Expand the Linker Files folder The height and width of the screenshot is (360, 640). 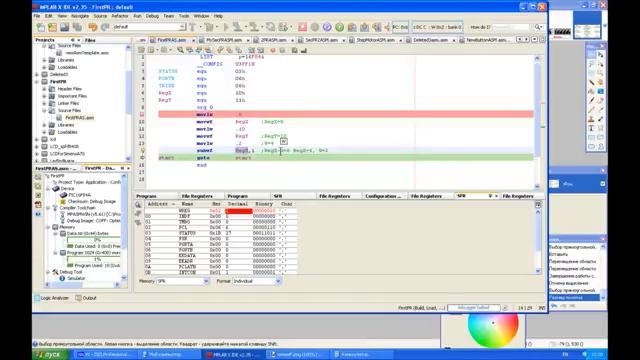click(x=44, y=103)
